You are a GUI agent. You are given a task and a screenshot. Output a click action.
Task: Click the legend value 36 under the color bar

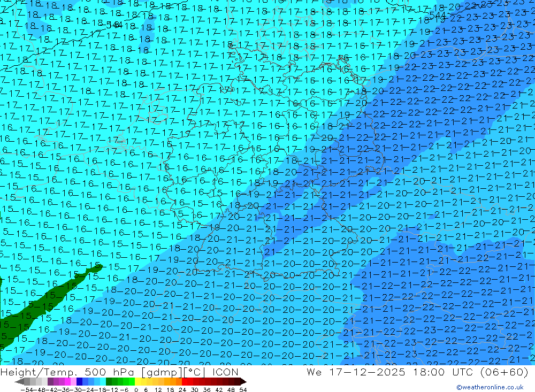tap(207, 390)
